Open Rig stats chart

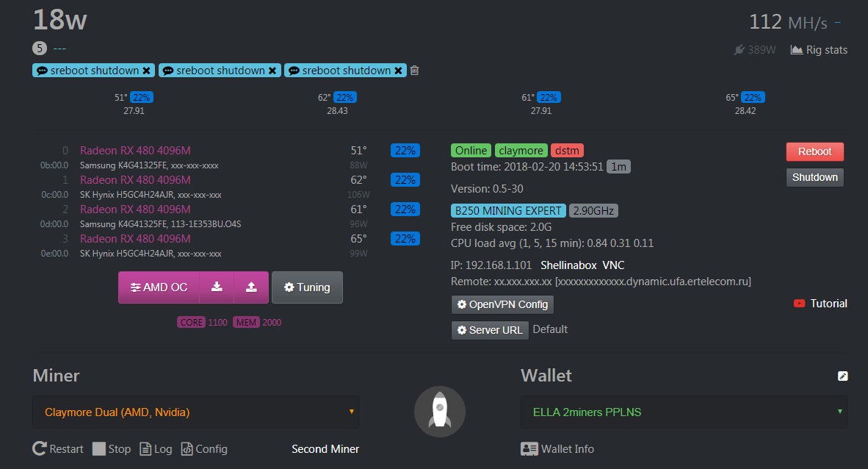click(819, 50)
